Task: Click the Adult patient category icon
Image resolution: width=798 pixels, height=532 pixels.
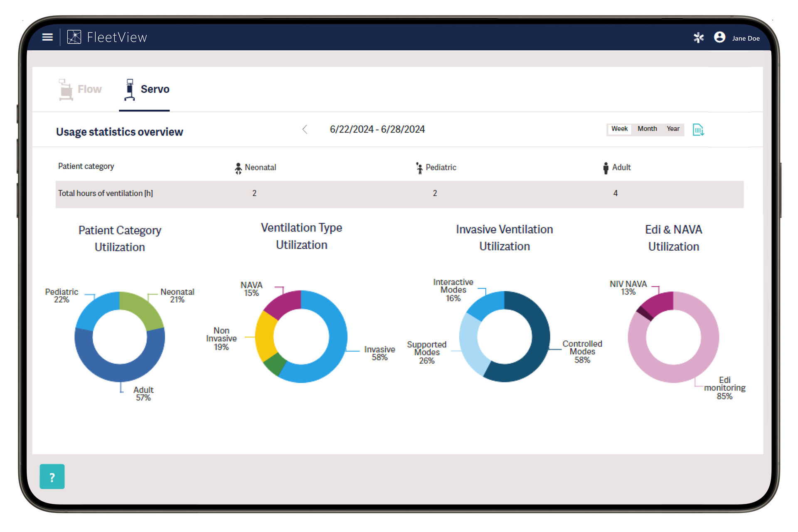Action: tap(606, 167)
